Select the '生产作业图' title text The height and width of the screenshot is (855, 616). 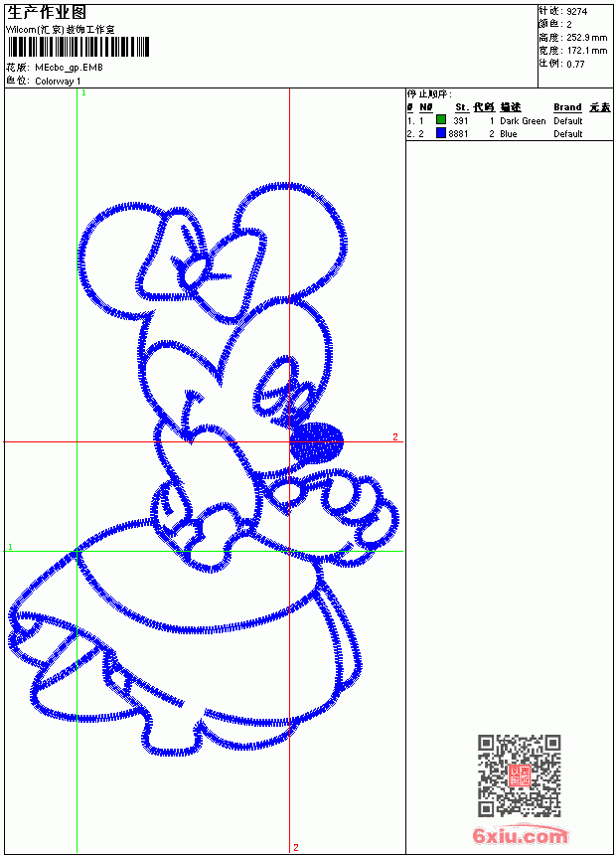47,13
